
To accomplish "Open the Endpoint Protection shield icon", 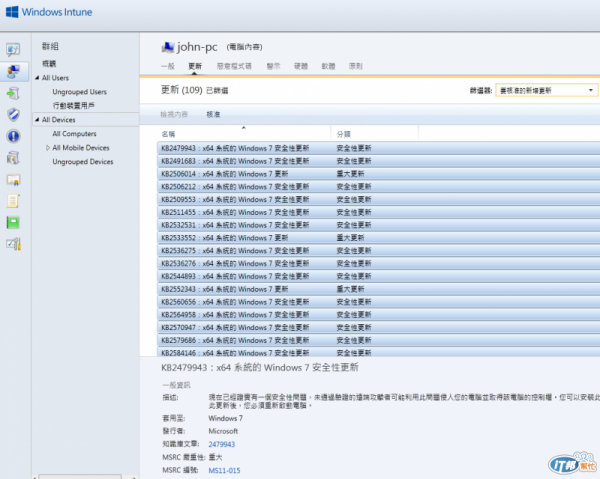I will click(13, 114).
